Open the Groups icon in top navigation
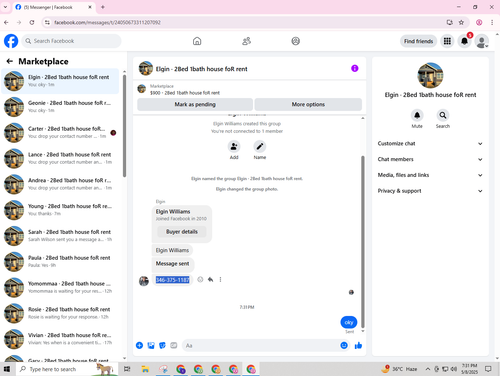Image resolution: width=500 pixels, height=376 pixels. point(295,41)
